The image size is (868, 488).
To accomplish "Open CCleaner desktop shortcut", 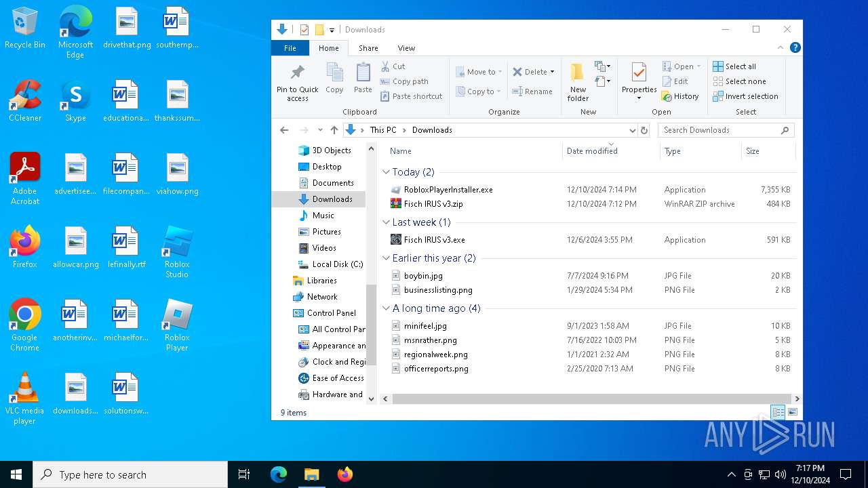I will (25, 100).
